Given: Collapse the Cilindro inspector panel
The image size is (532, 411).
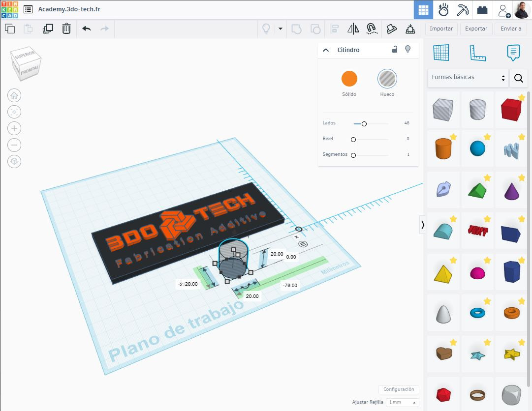Looking at the screenshot, I should tap(326, 50).
